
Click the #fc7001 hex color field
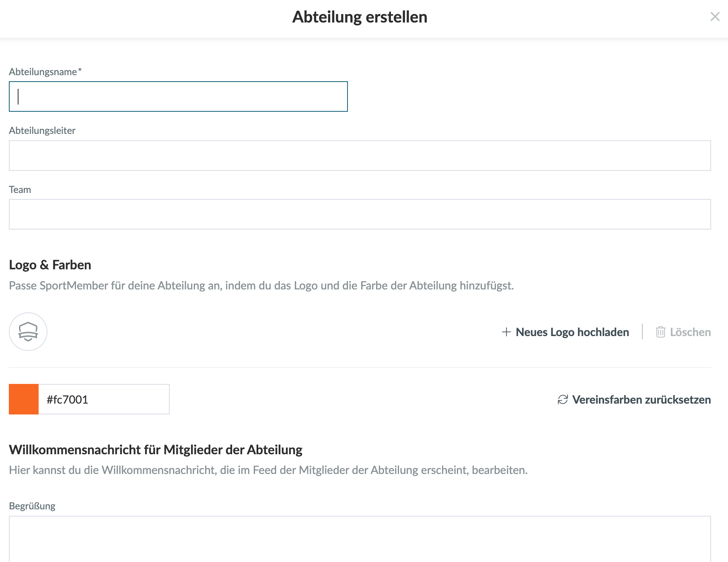(104, 399)
